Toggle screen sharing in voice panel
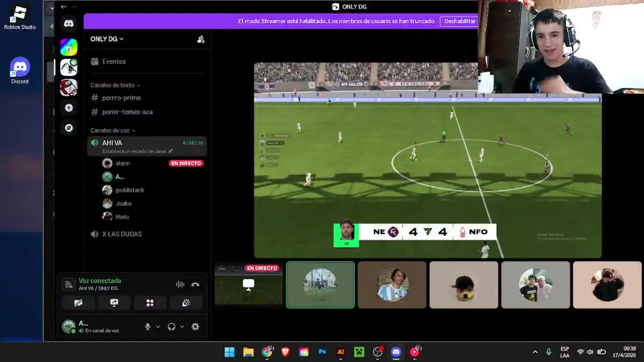 click(x=114, y=303)
